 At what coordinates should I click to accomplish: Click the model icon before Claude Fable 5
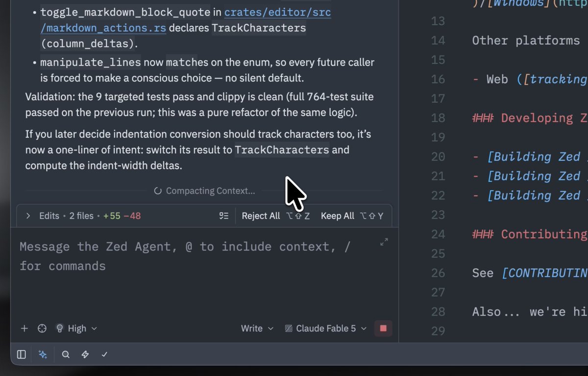point(289,328)
